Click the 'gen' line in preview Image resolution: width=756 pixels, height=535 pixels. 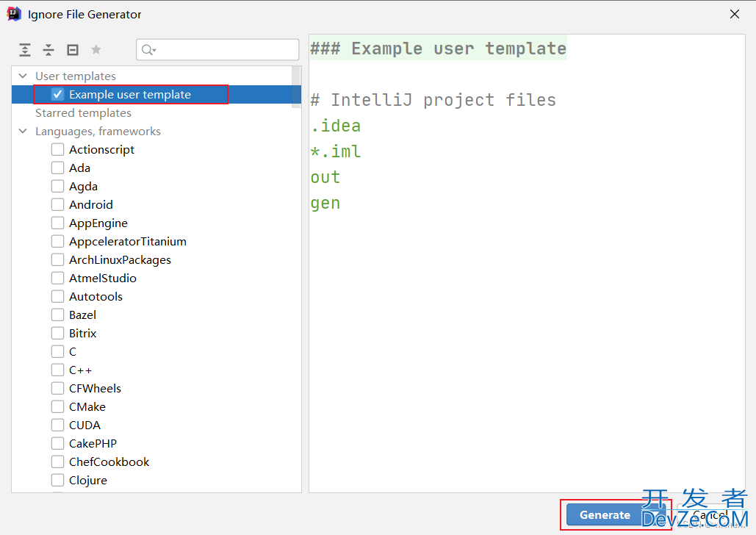[325, 203]
